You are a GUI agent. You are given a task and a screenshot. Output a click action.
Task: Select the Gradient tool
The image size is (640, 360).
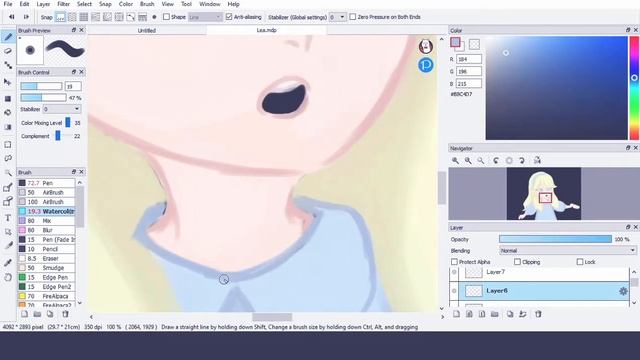[8, 127]
